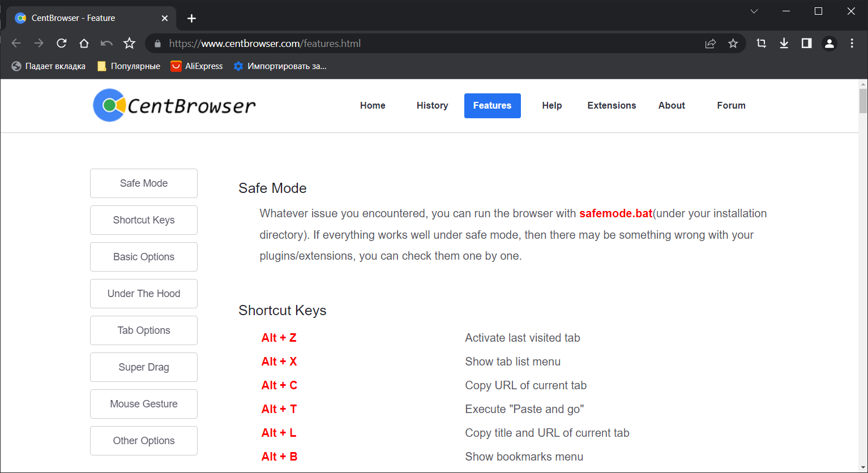
Task: Click the Alt + Z shortcut text
Action: point(279,338)
